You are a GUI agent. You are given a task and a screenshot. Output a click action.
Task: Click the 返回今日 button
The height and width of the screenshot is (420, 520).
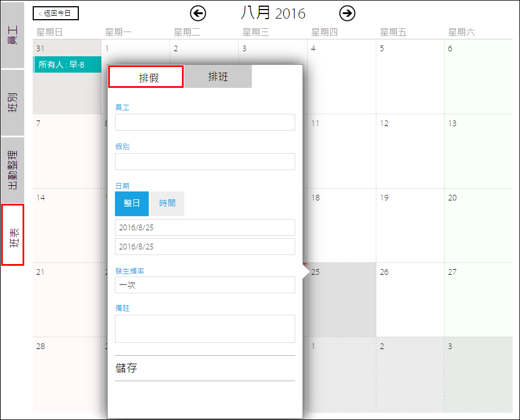tap(56, 13)
